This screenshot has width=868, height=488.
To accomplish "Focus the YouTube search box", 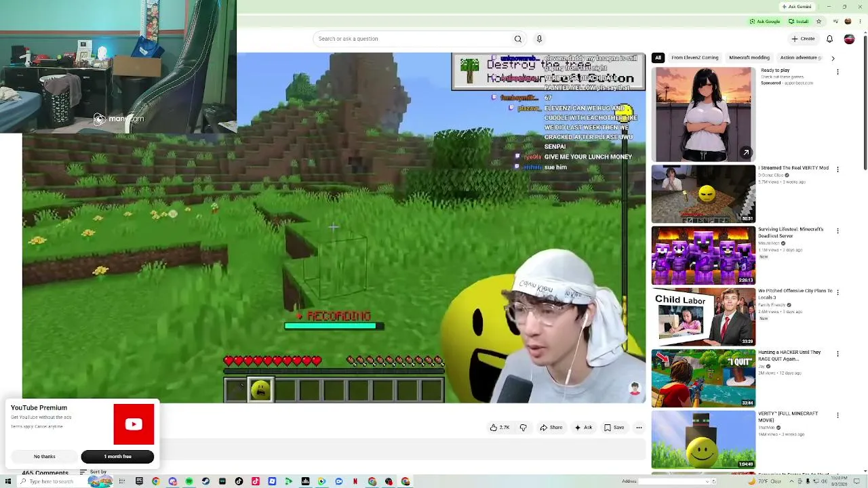I will (414, 39).
